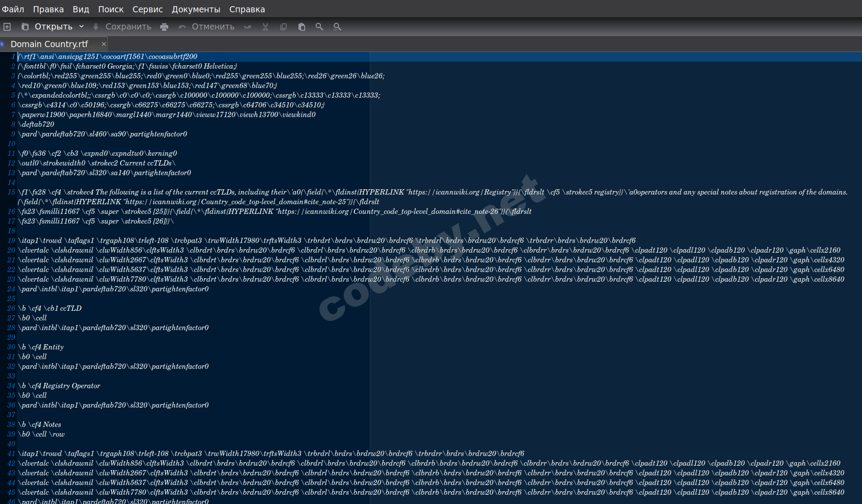Open the Файл menu
862x504 pixels.
pos(13,9)
